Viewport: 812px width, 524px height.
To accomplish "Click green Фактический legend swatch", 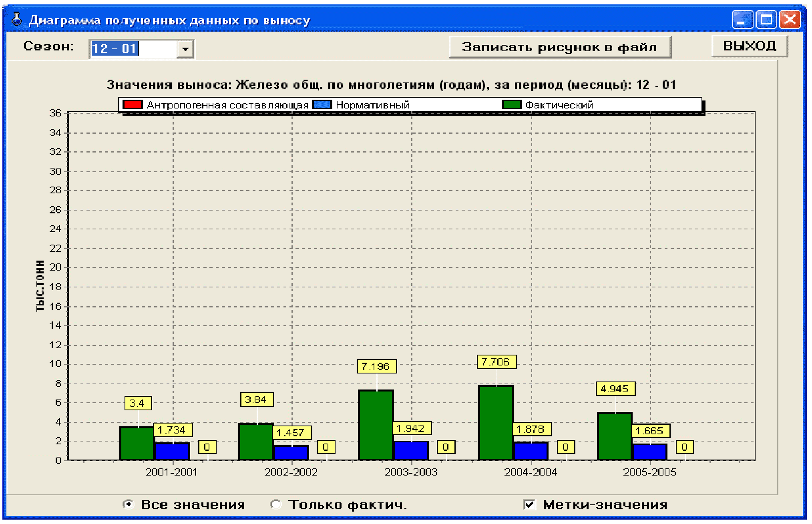I will (x=512, y=105).
